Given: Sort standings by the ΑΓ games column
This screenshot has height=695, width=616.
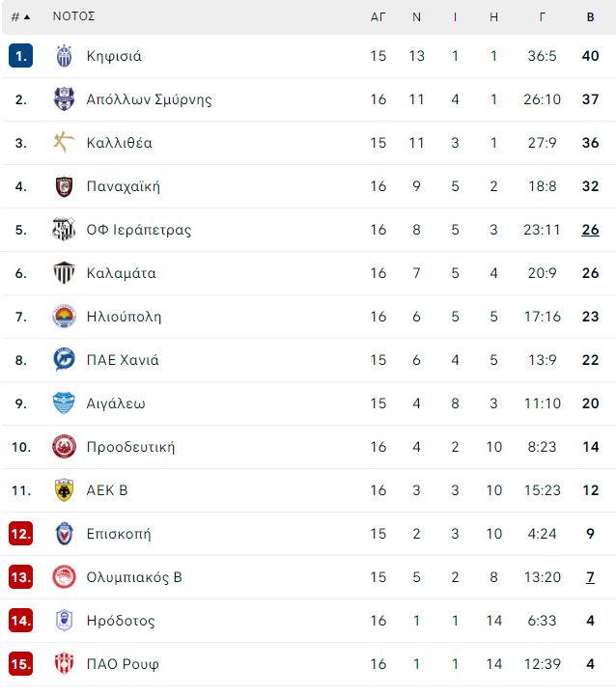Looking at the screenshot, I should coord(378,16).
